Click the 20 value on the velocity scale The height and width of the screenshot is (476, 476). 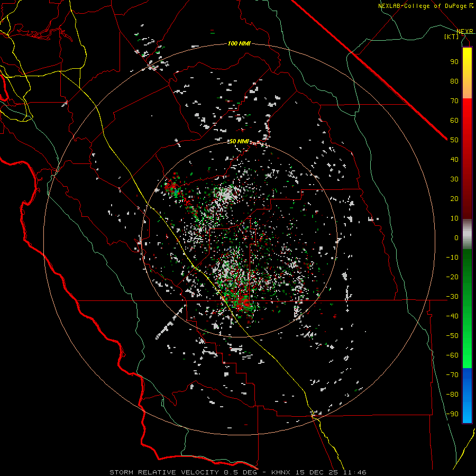coord(454,199)
